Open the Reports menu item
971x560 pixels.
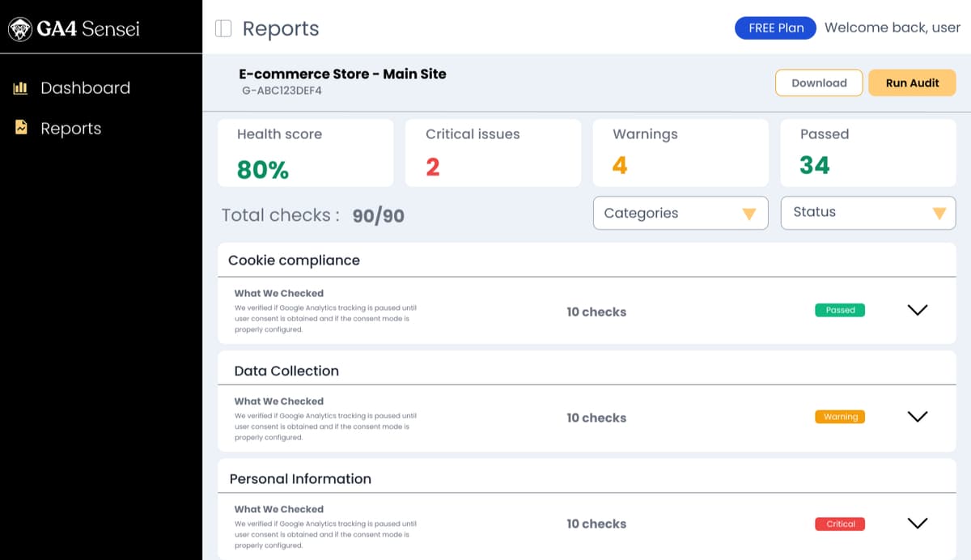tap(71, 129)
